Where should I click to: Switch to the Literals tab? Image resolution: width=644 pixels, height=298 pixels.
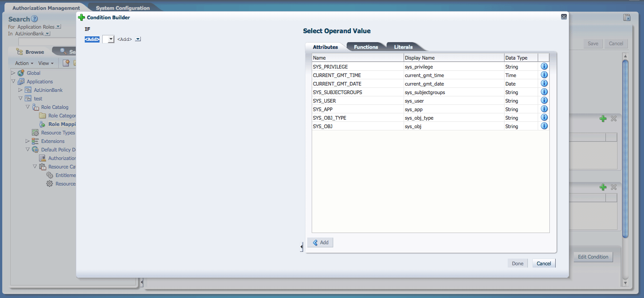click(403, 47)
